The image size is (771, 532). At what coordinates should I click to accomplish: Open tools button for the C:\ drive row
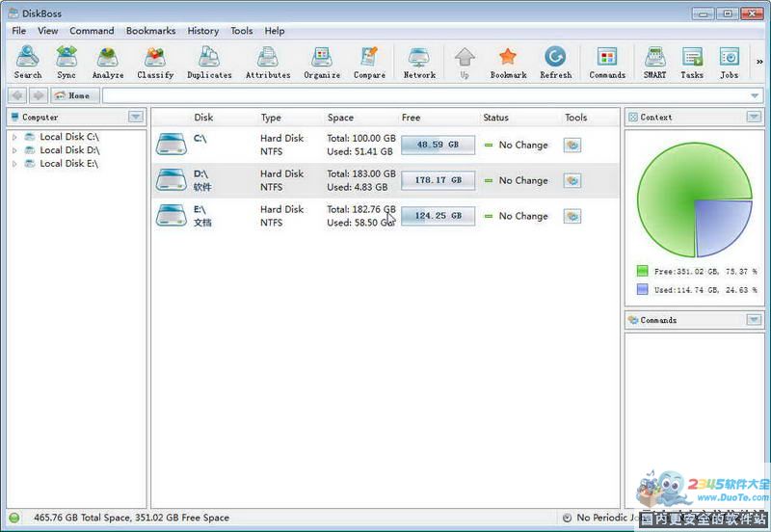pyautogui.click(x=572, y=145)
